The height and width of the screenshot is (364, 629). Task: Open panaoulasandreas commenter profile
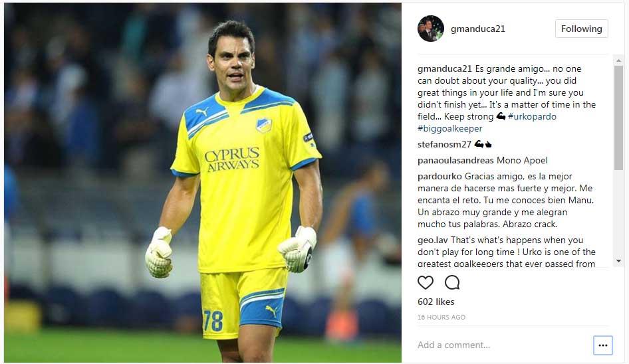(455, 160)
